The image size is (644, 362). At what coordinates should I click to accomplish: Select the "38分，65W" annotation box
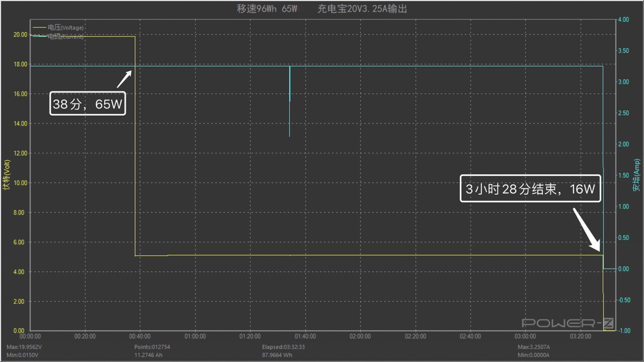88,104
